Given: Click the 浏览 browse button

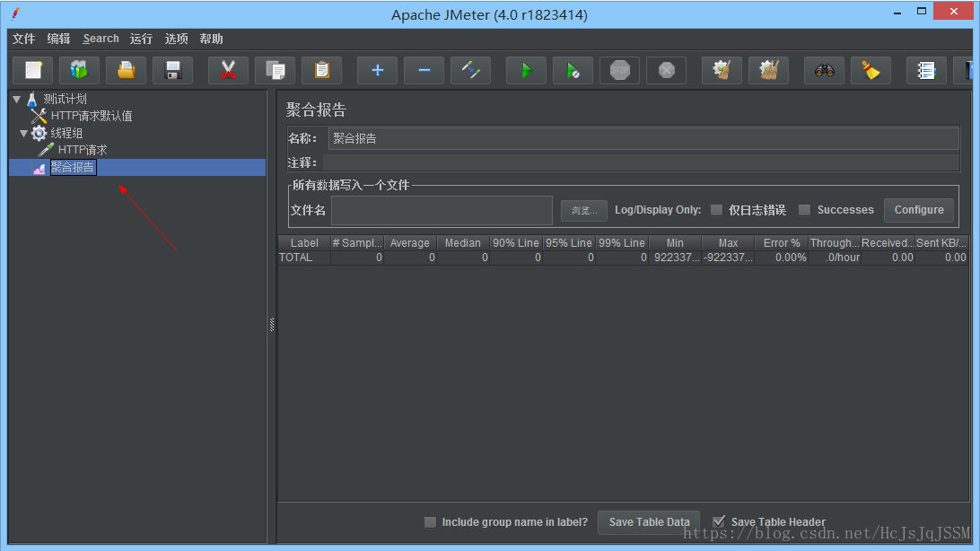Looking at the screenshot, I should (583, 211).
